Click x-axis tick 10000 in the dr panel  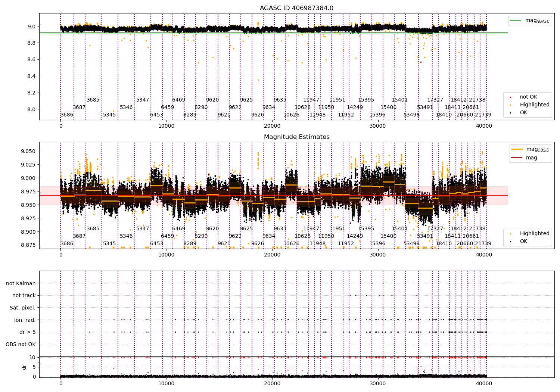tap(167, 383)
